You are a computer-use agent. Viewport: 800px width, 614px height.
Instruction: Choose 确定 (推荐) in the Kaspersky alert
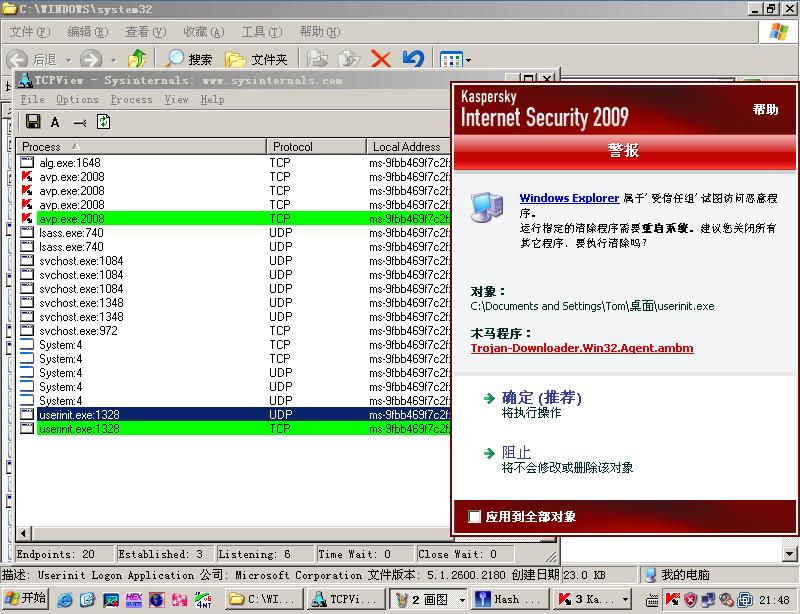(541, 397)
